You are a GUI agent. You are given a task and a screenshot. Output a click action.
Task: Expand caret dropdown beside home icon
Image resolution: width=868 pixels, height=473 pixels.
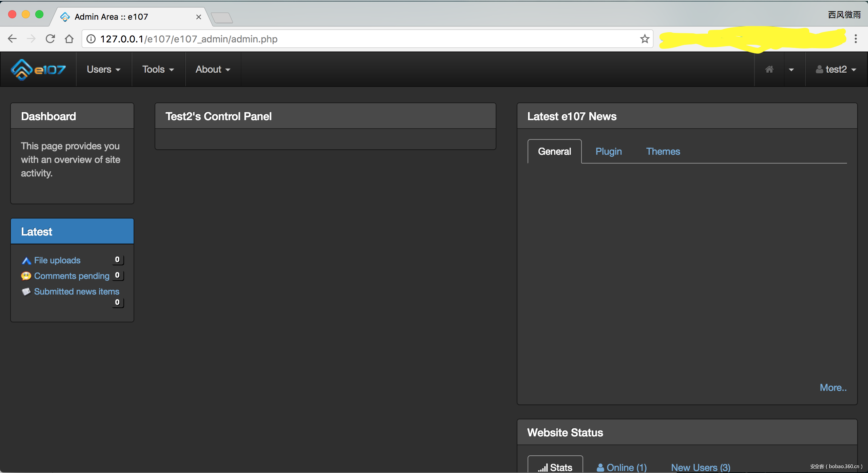(x=791, y=70)
